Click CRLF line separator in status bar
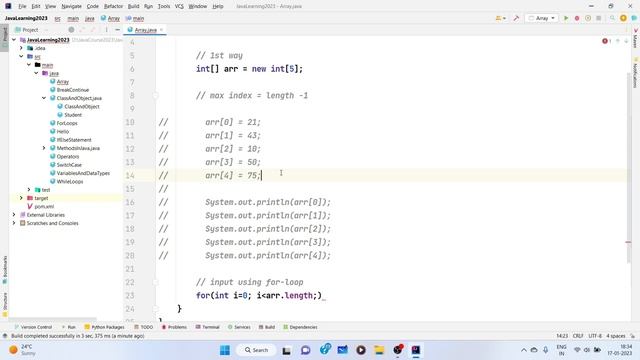This screenshot has height=360, width=640. pos(578,336)
